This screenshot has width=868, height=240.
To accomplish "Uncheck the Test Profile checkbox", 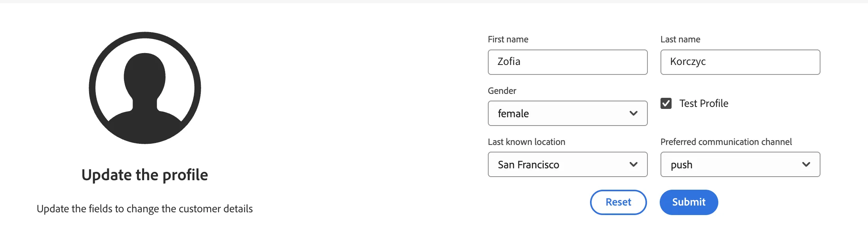I will point(666,103).
